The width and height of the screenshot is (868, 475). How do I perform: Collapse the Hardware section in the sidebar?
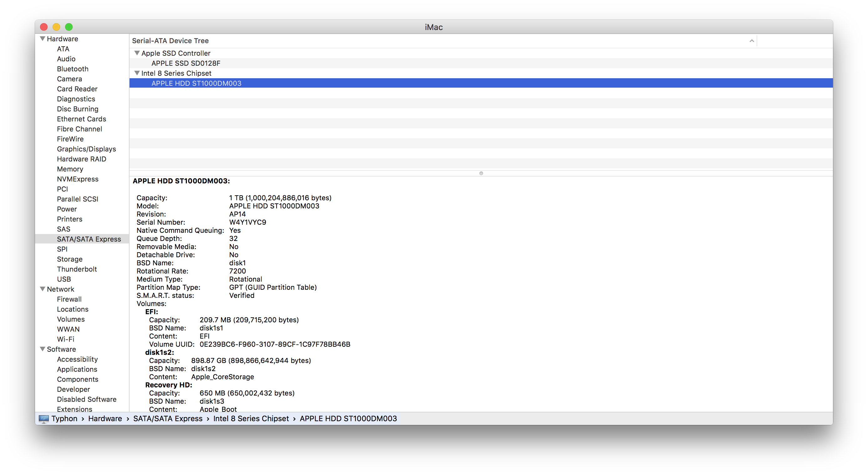pyautogui.click(x=42, y=38)
